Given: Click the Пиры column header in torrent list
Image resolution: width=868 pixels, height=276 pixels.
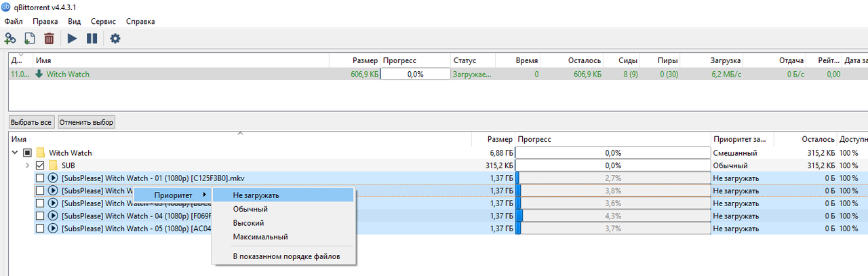Looking at the screenshot, I should 660,60.
